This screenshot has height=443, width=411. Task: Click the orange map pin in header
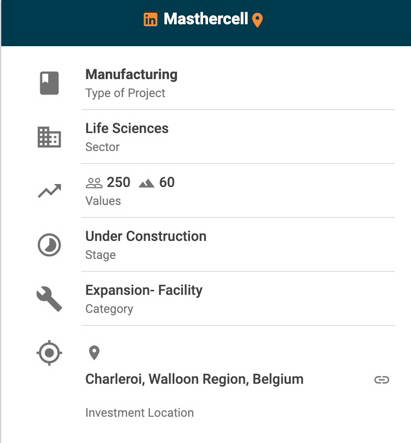coord(257,20)
